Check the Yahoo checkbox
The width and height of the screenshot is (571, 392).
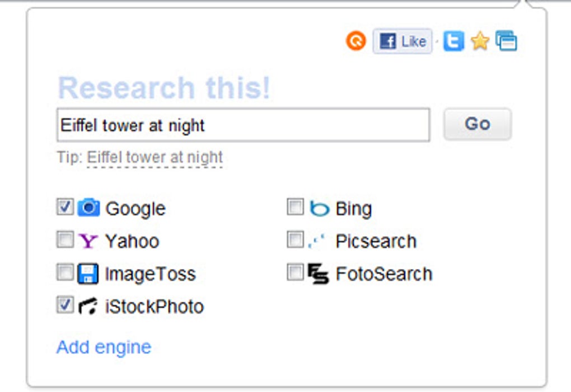[x=65, y=240]
